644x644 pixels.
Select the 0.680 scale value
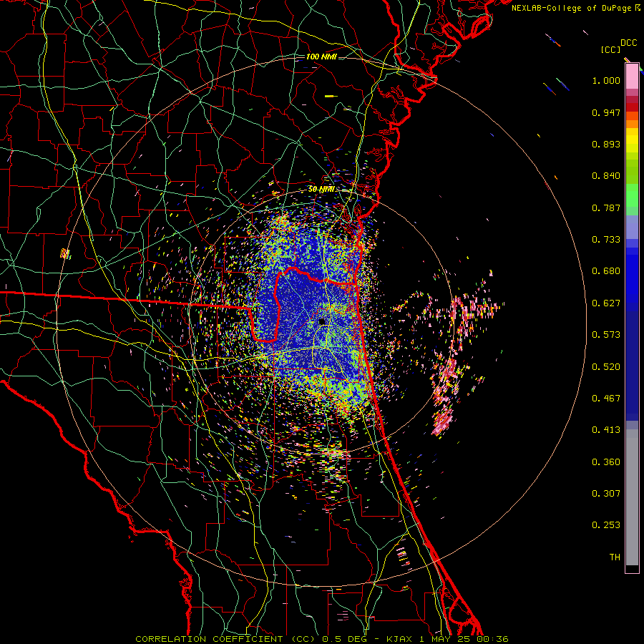click(x=606, y=271)
